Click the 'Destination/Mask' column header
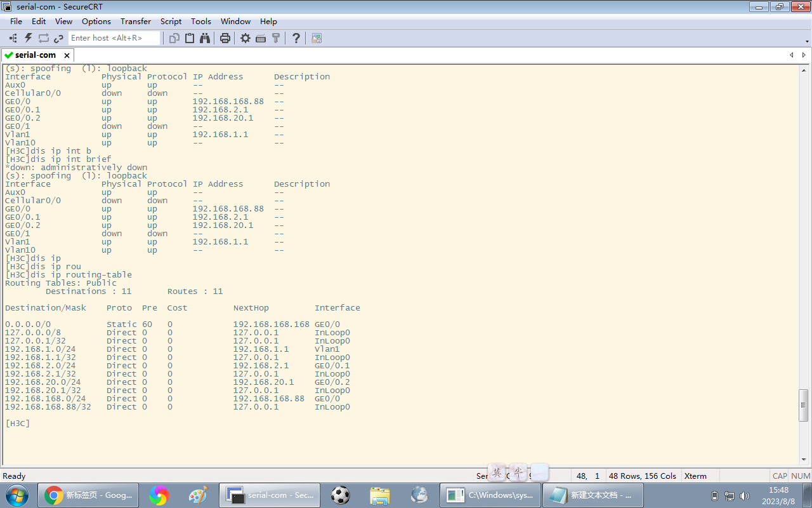 click(46, 308)
